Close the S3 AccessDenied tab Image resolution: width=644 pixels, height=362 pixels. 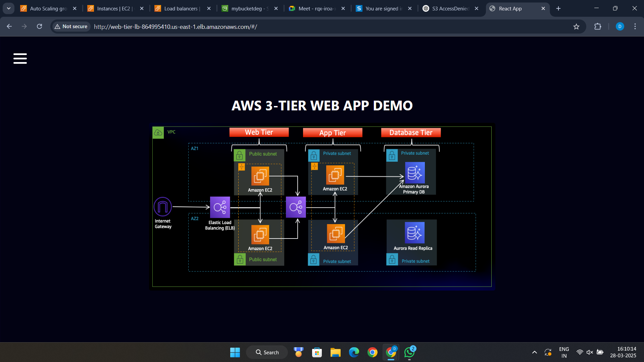click(477, 9)
